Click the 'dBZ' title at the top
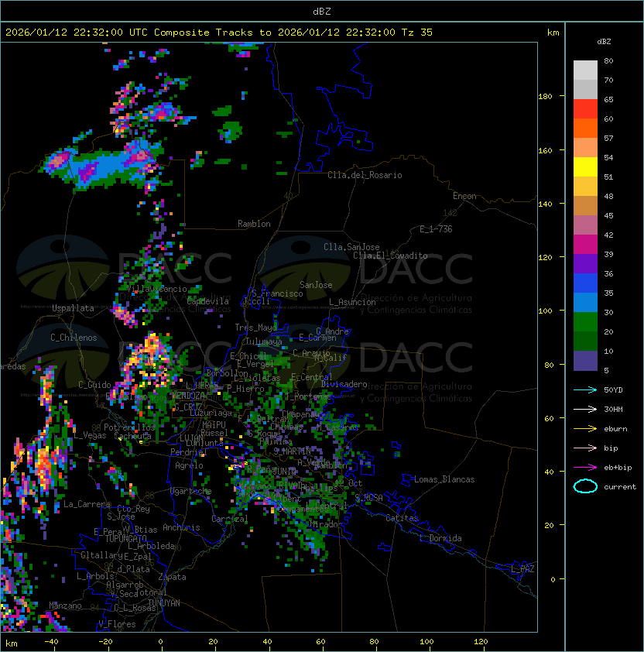 [322, 12]
